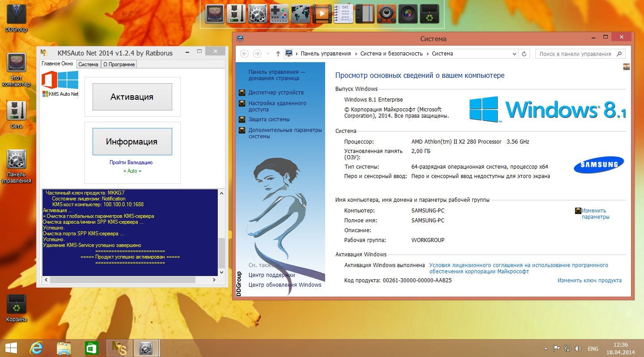Open File Explorer from the taskbar
Image resolution: width=644 pixels, height=357 pixels.
[x=64, y=348]
